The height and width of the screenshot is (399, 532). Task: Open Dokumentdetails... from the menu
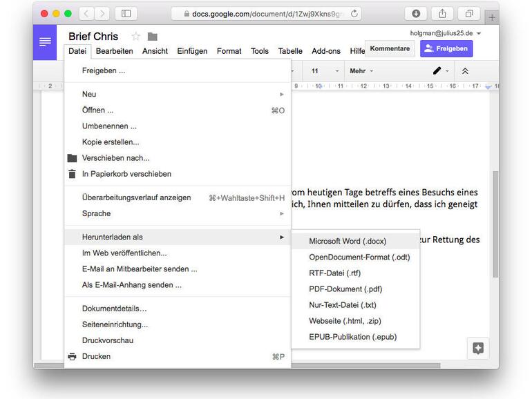pyautogui.click(x=178, y=309)
